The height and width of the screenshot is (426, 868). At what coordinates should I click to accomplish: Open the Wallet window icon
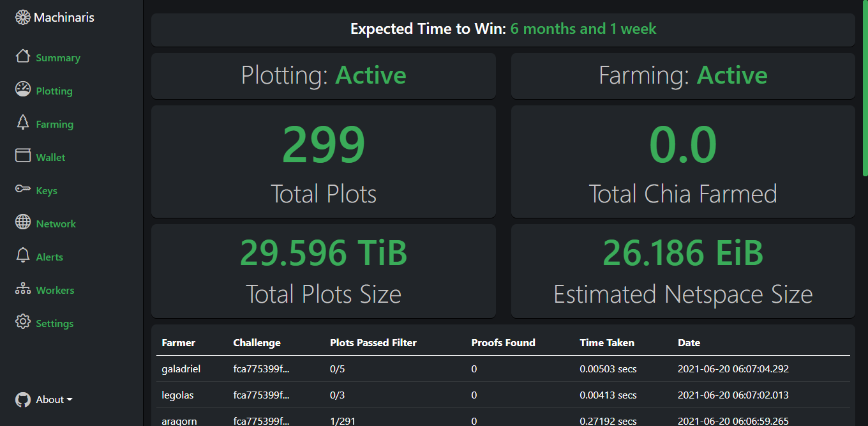tap(23, 155)
